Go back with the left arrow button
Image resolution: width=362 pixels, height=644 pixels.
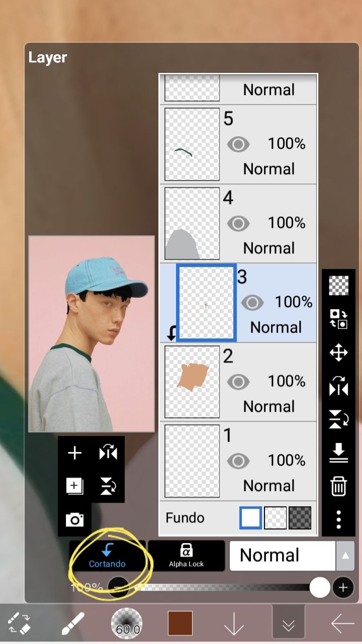[x=342, y=624]
